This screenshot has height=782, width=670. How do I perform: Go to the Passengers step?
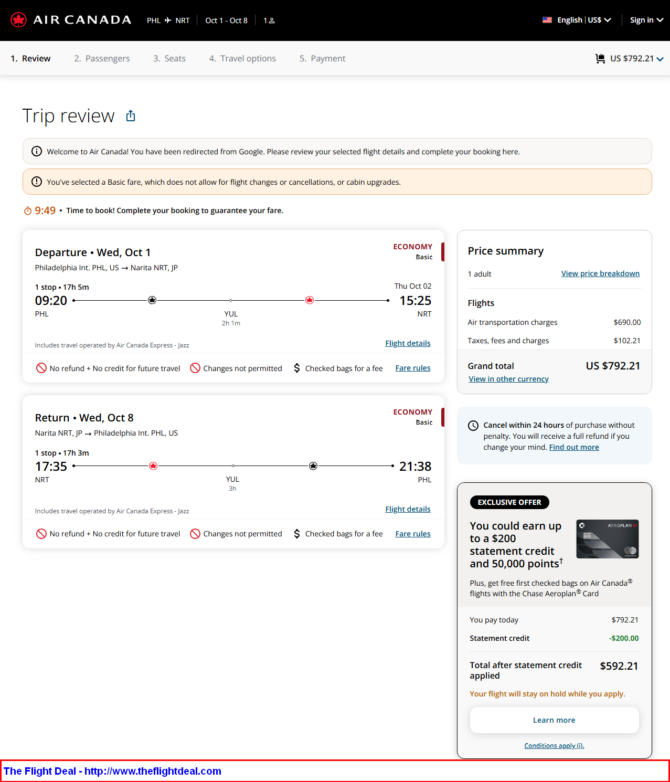click(x=102, y=58)
